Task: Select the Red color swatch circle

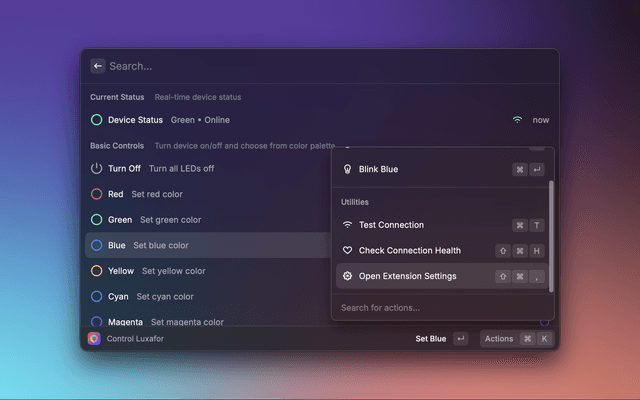Action: pyautogui.click(x=97, y=194)
